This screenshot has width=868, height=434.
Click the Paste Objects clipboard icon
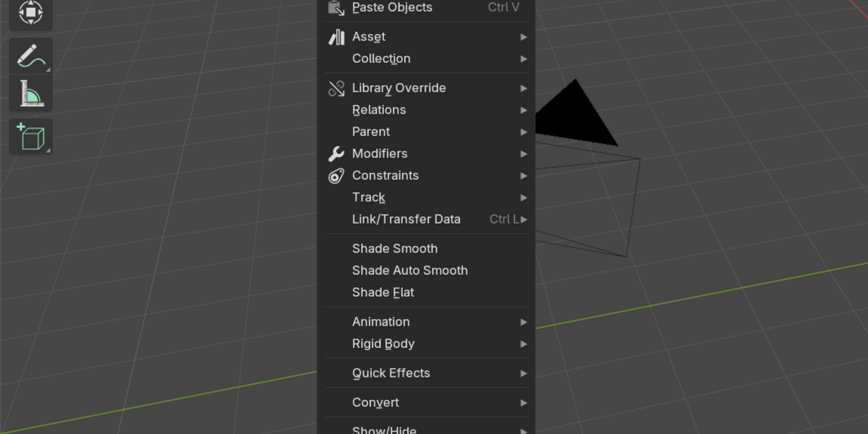(336, 7)
